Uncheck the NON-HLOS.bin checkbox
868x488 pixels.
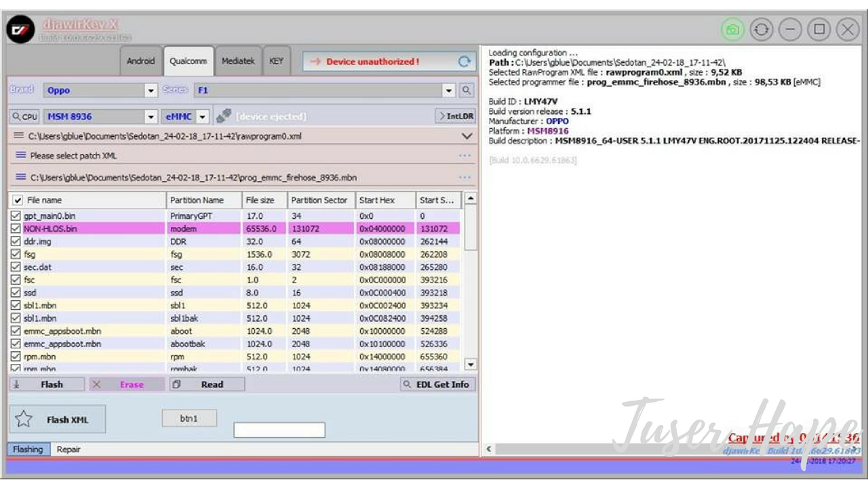[x=16, y=229]
